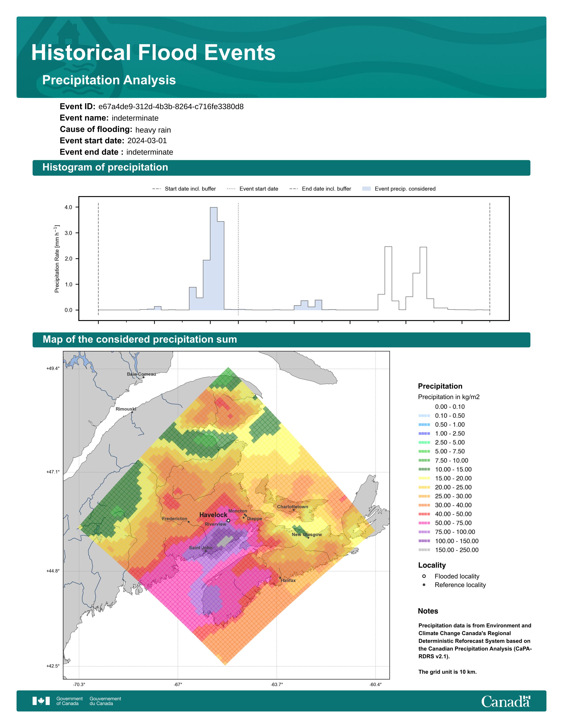Click the 'heavy rain' cause of flooding value
The width and height of the screenshot is (563, 728).
[153, 130]
